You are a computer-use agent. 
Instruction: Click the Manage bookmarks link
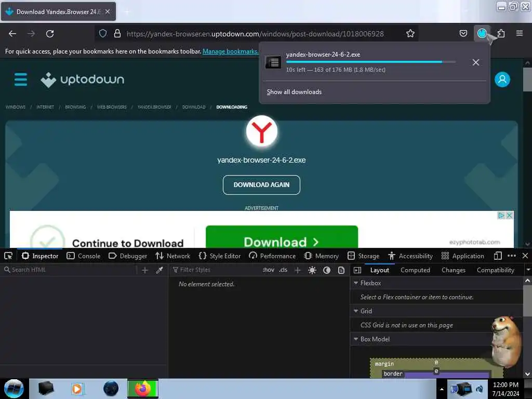(230, 51)
